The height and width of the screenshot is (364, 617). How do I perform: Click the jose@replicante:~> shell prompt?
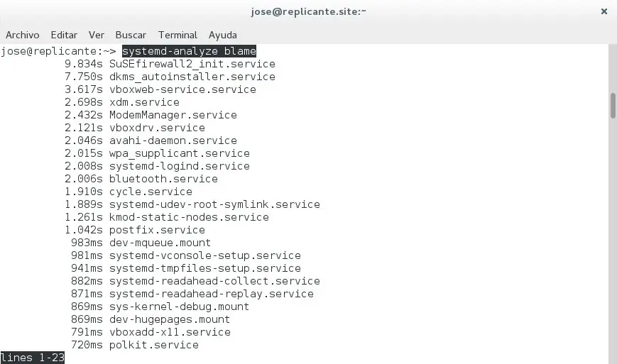pos(59,51)
